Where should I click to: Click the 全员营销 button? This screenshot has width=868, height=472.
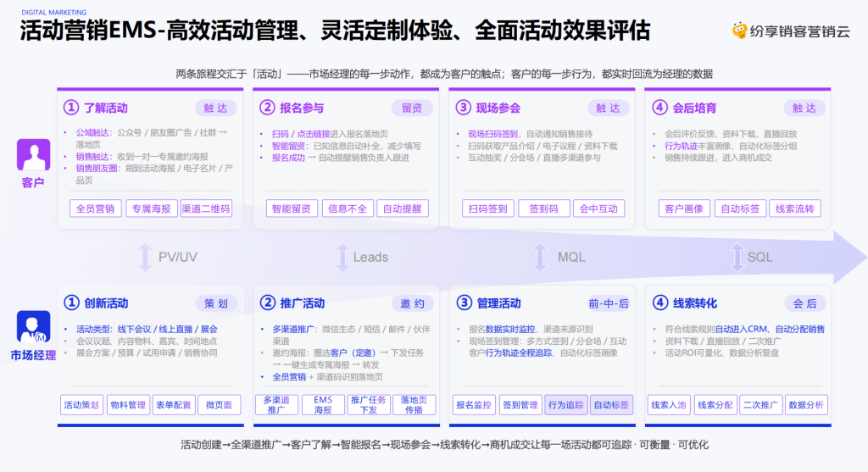point(96,208)
